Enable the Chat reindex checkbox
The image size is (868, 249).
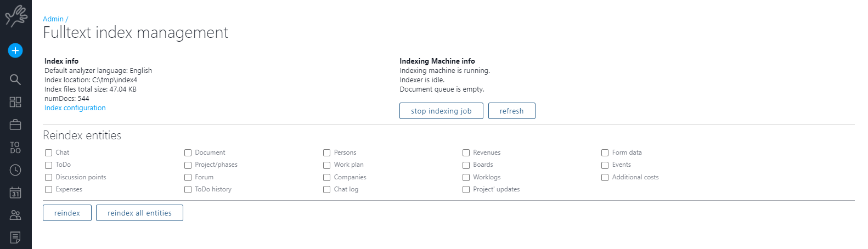[x=49, y=153]
